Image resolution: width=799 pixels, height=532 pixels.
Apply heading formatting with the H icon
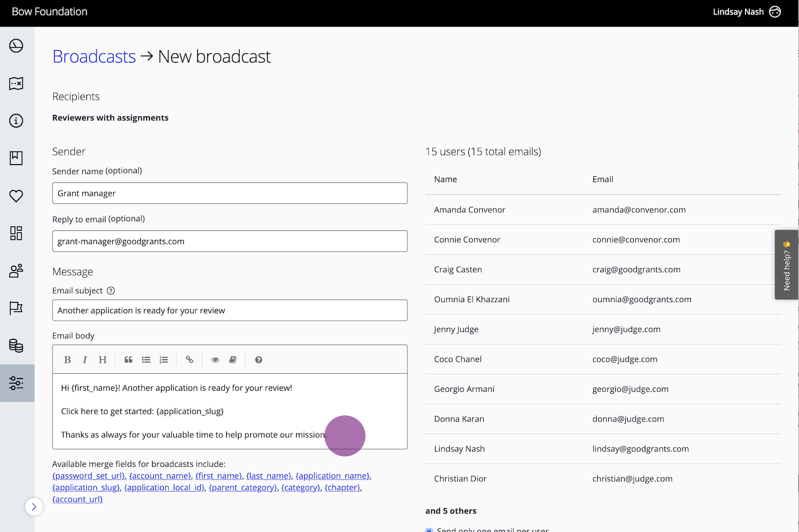102,359
